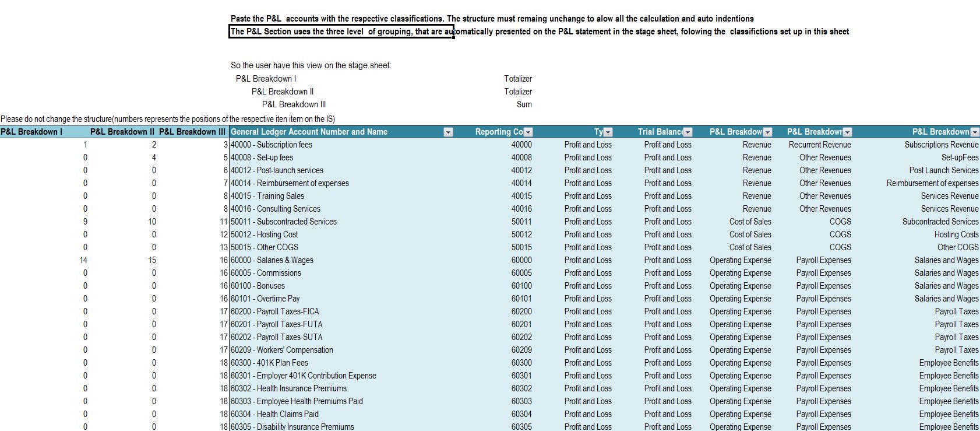980x431 pixels.
Task: Open the Ty (Type) column filter arrow
Action: pos(608,132)
